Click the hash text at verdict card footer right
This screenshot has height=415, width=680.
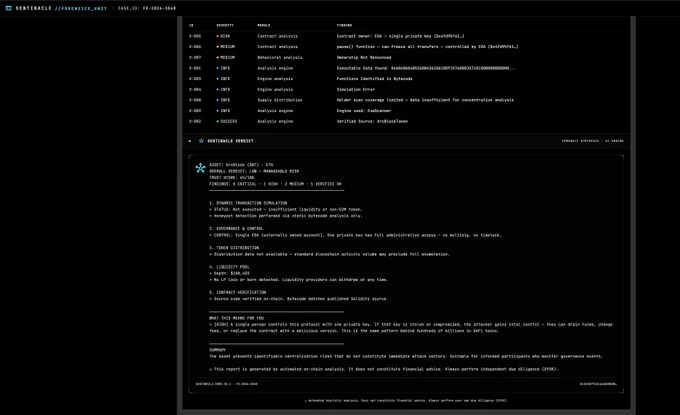598,384
